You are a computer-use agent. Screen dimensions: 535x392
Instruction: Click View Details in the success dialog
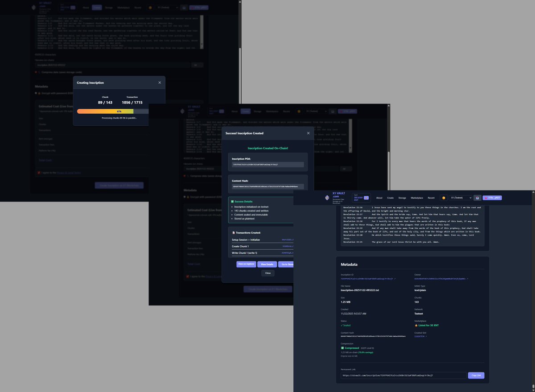[x=267, y=264]
